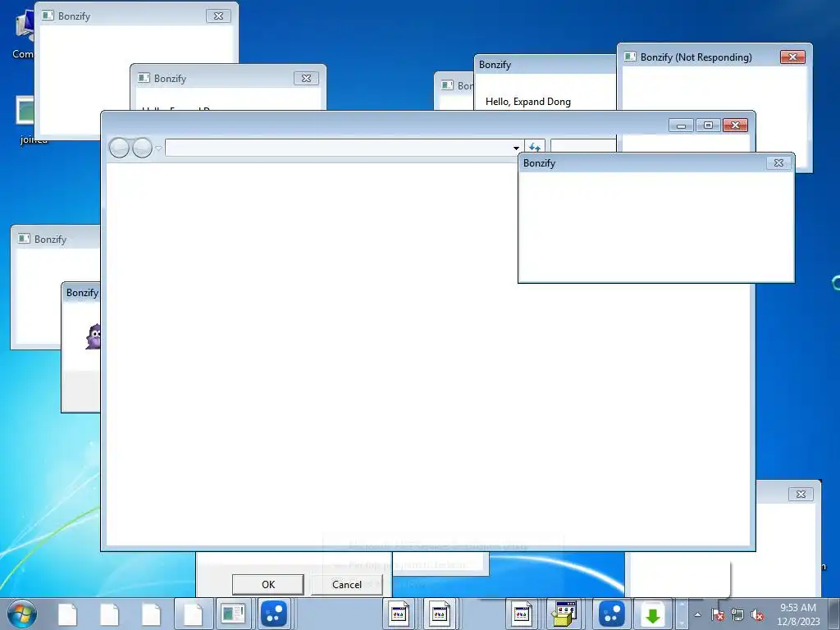The image size is (840, 630).
Task: Open the teal window taskbar icon near blank documents
Action: coord(233,614)
